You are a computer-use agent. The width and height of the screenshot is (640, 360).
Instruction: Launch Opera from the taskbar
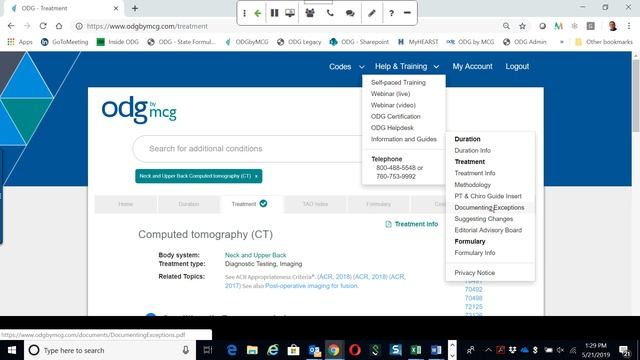point(355,350)
